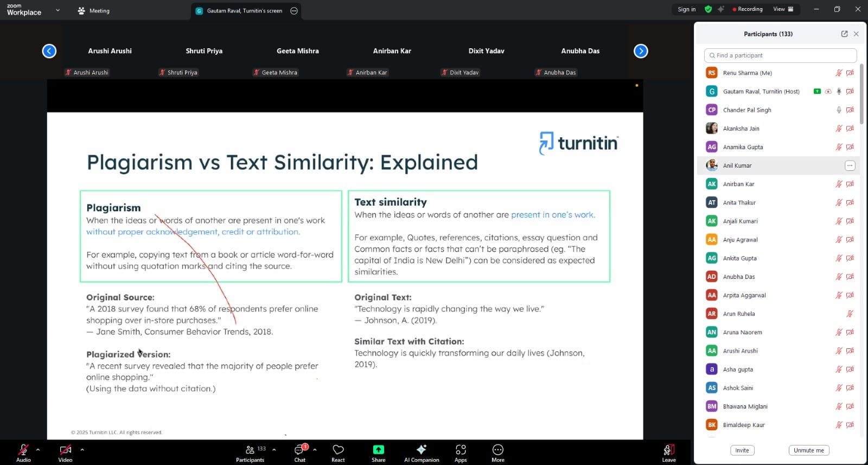
Task: Open the More options menu
Action: click(497, 450)
